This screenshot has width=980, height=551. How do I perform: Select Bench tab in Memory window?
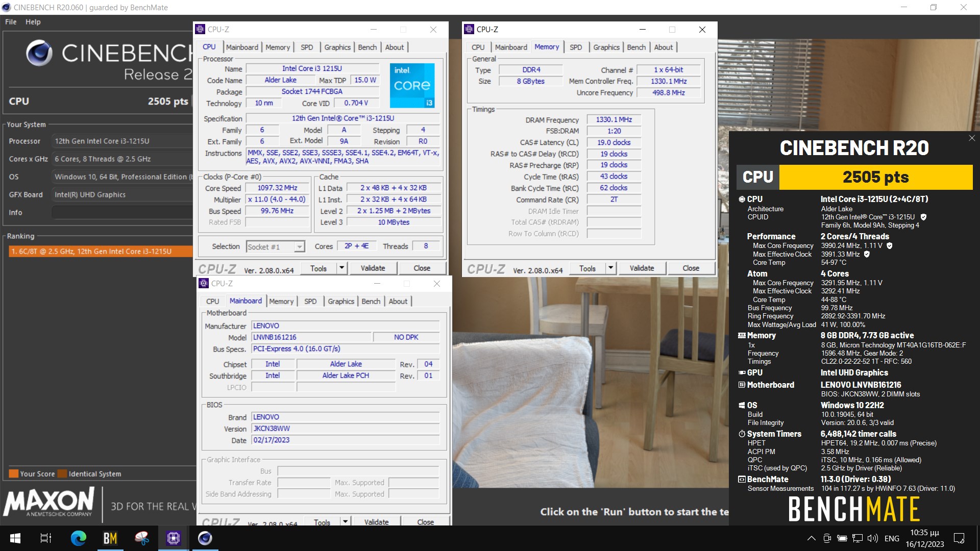pyautogui.click(x=636, y=47)
